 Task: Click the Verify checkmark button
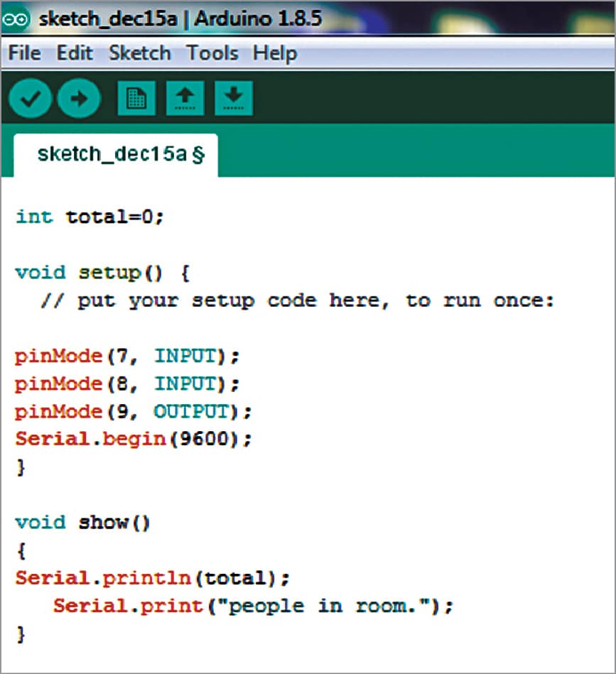coord(31,98)
